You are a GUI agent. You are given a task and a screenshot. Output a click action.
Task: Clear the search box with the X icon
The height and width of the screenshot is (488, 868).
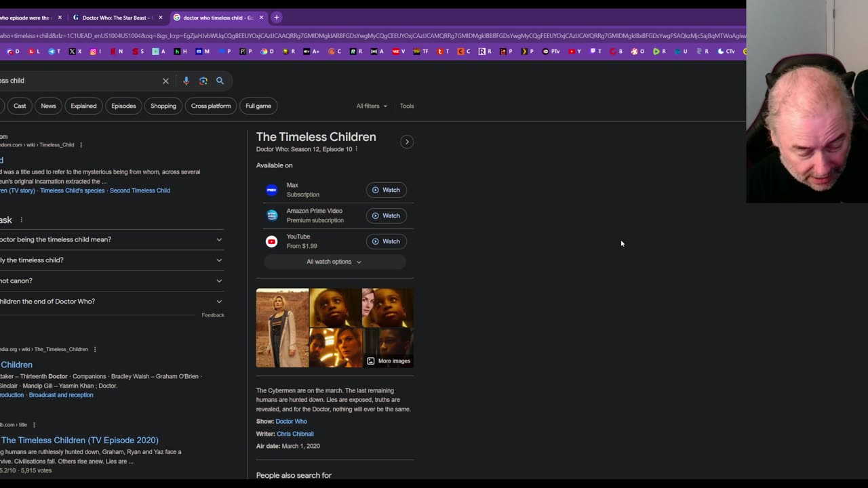click(x=165, y=81)
